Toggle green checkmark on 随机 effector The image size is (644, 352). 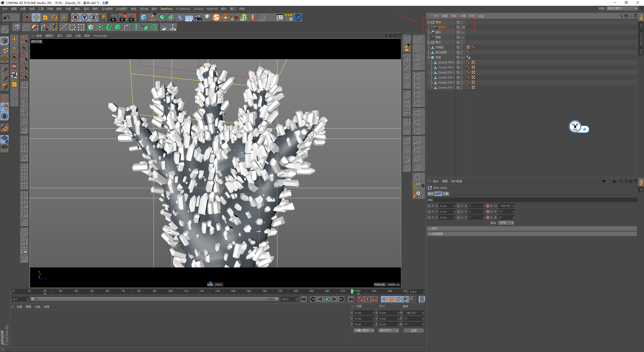click(x=464, y=32)
